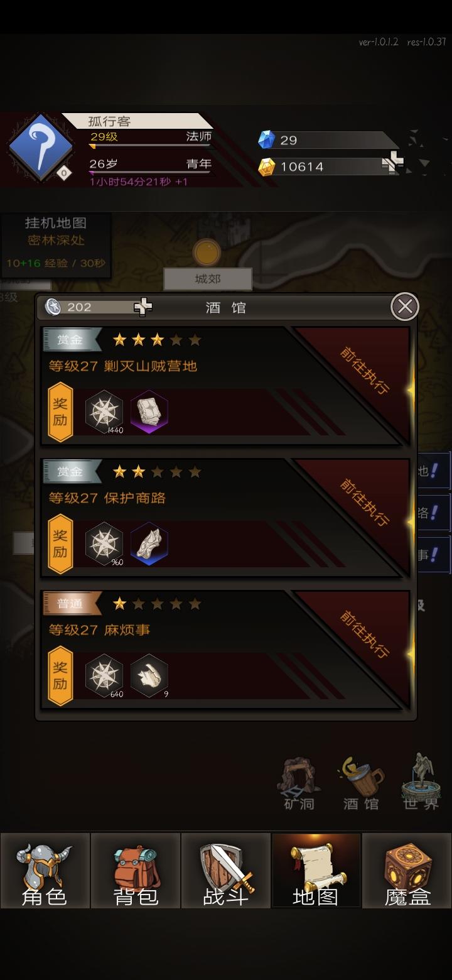452x980 pixels.
Task: Execute the 麻烦事 normal quest
Action: [364, 634]
